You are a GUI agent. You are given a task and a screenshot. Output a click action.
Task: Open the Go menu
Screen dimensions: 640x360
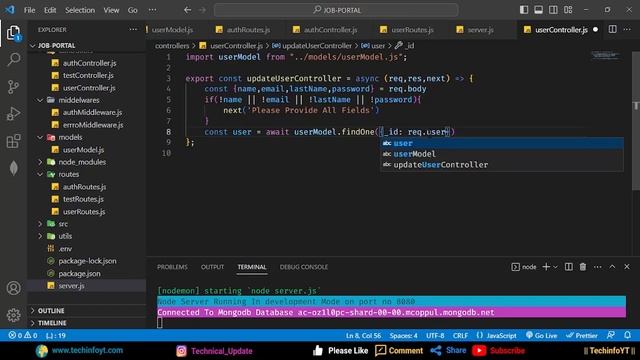pyautogui.click(x=133, y=10)
